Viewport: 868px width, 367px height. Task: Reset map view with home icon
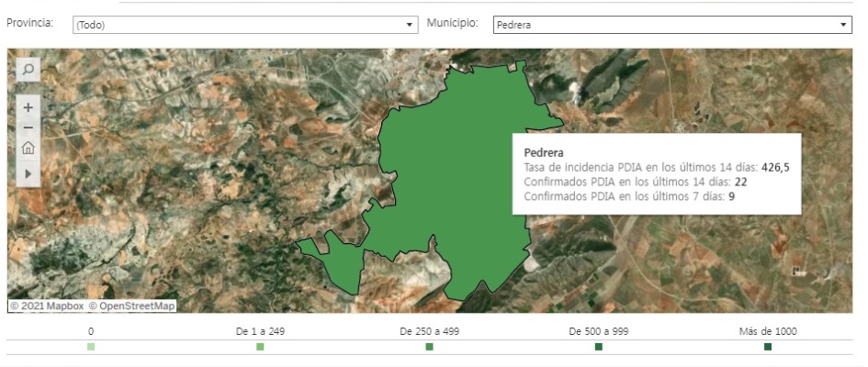(28, 148)
